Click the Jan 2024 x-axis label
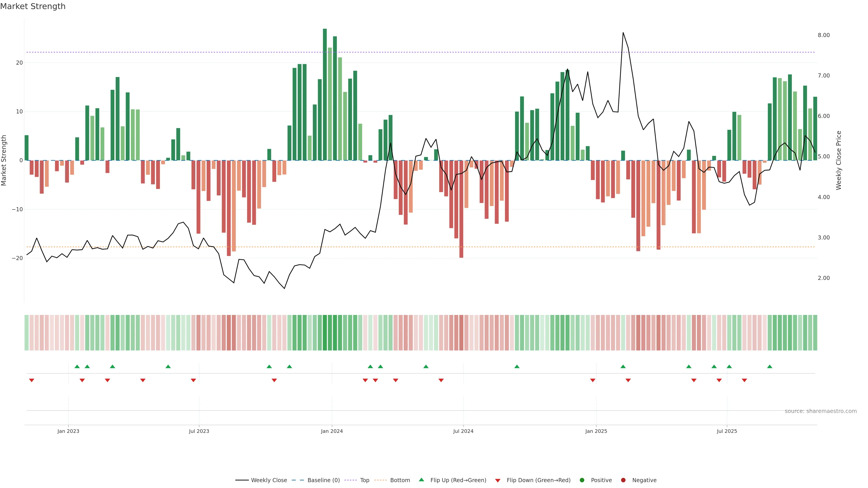This screenshot has height=488, width=868. coord(332,431)
